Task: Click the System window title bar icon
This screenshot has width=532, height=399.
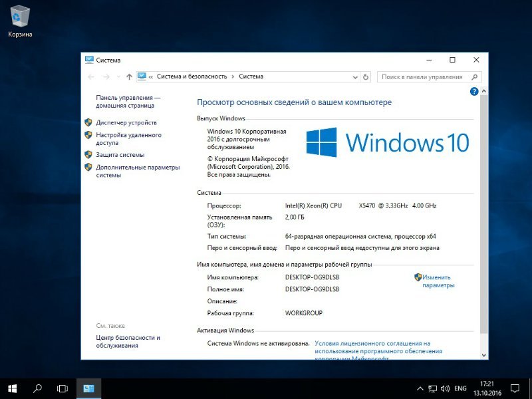Action: (x=89, y=60)
